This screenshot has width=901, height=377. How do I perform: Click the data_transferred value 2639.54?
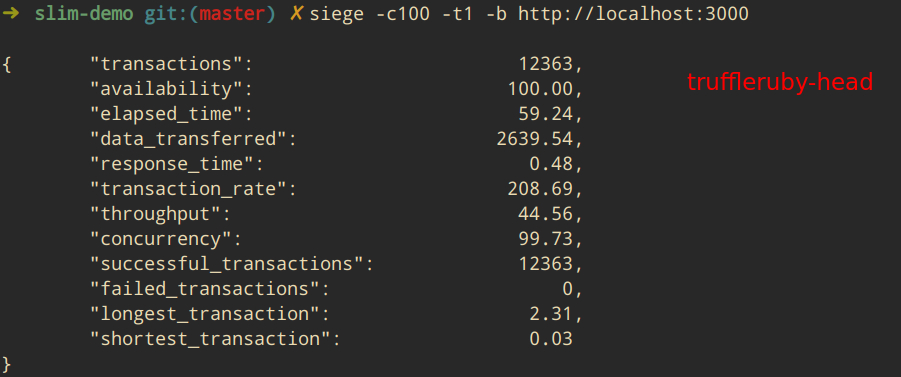[535, 139]
